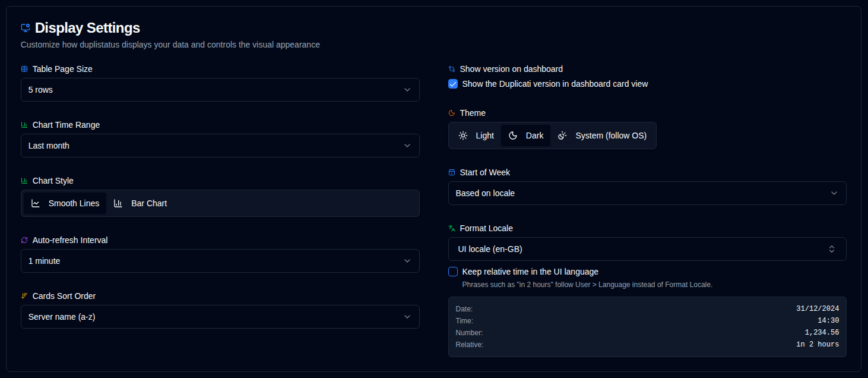The height and width of the screenshot is (378, 868).
Task: Click the Format Locale translate icon
Action: click(x=452, y=228)
